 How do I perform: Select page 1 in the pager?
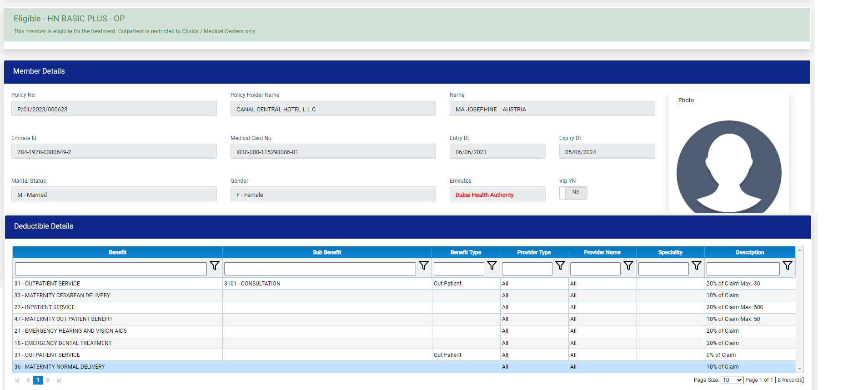tap(38, 380)
